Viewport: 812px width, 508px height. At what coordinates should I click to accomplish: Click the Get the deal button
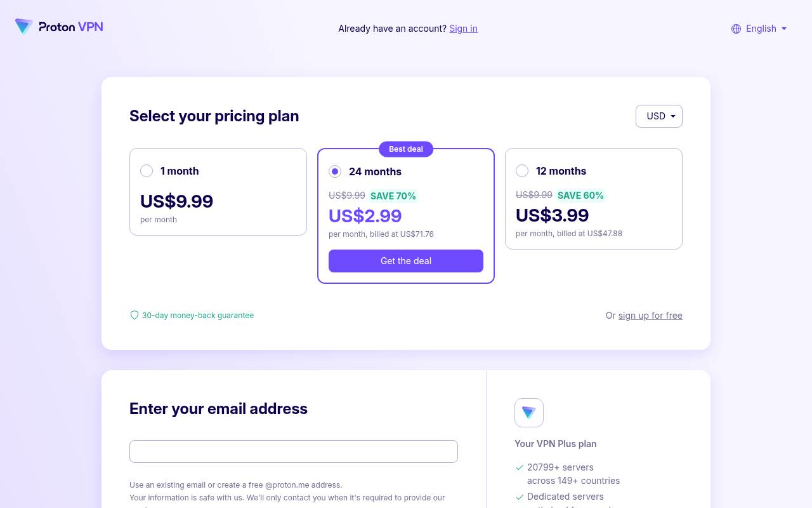[406, 261]
